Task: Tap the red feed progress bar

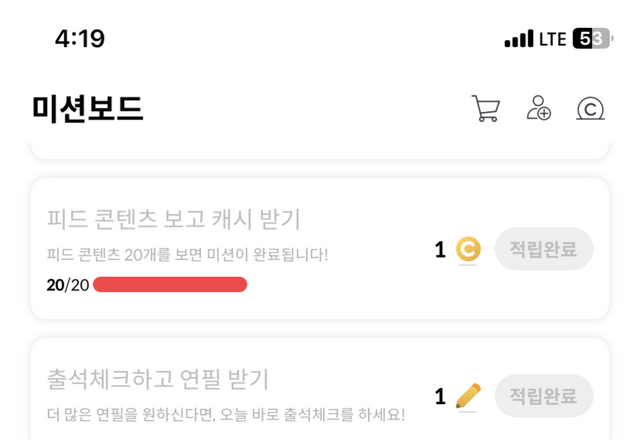Action: [170, 285]
